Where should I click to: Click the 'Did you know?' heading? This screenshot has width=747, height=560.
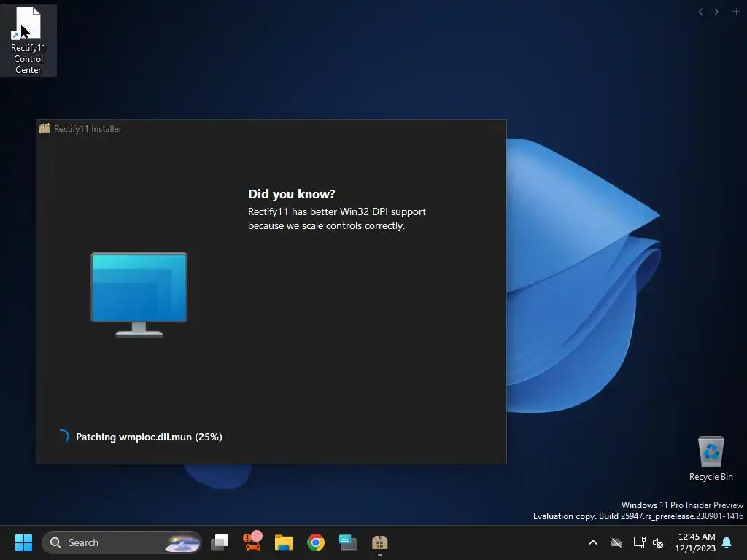(x=292, y=194)
